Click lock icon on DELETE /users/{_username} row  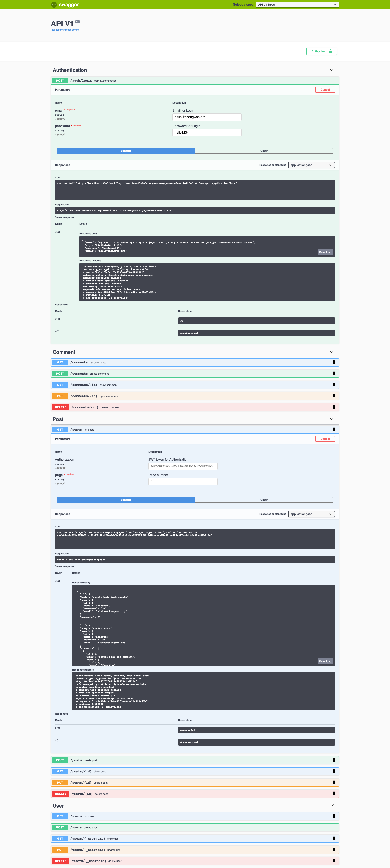click(334, 860)
